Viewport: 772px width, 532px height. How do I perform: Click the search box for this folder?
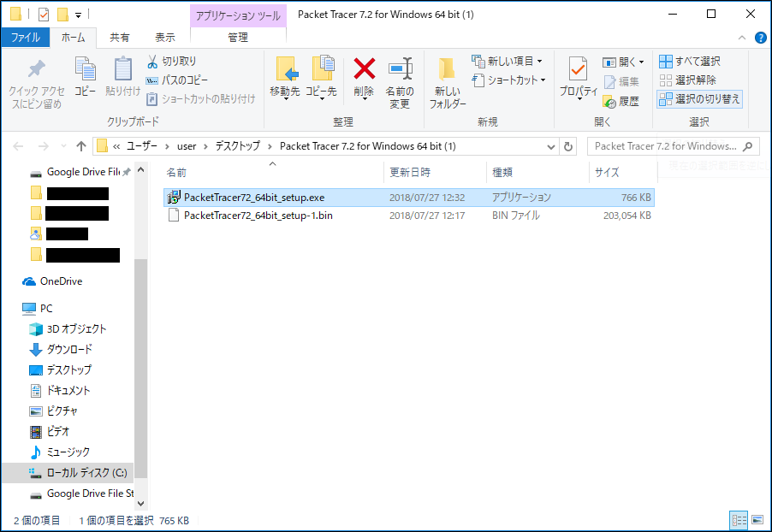tap(672, 146)
